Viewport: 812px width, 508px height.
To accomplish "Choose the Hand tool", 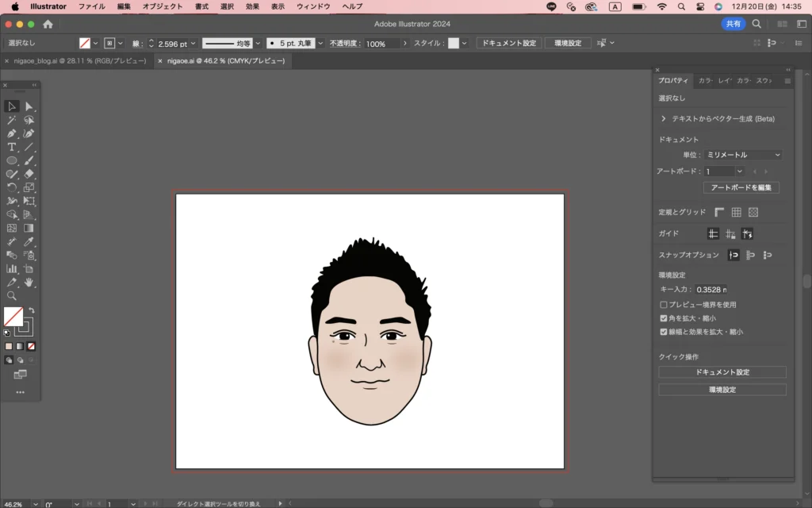I will (x=29, y=282).
